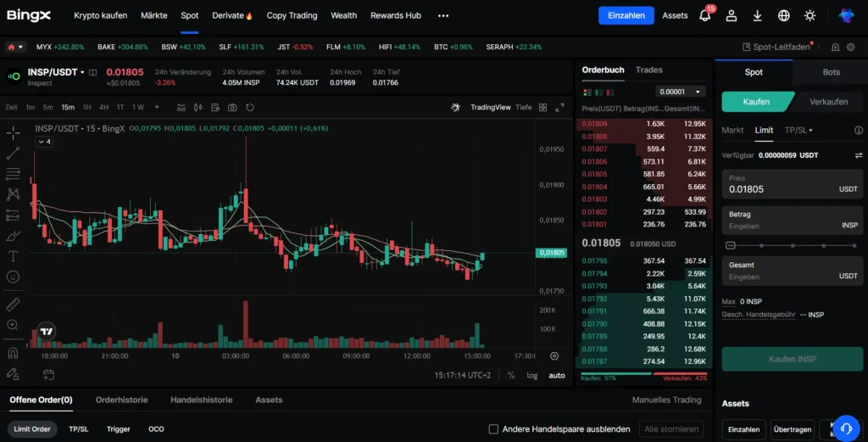Expand chart to fullscreen
868x442 pixels.
click(x=559, y=108)
